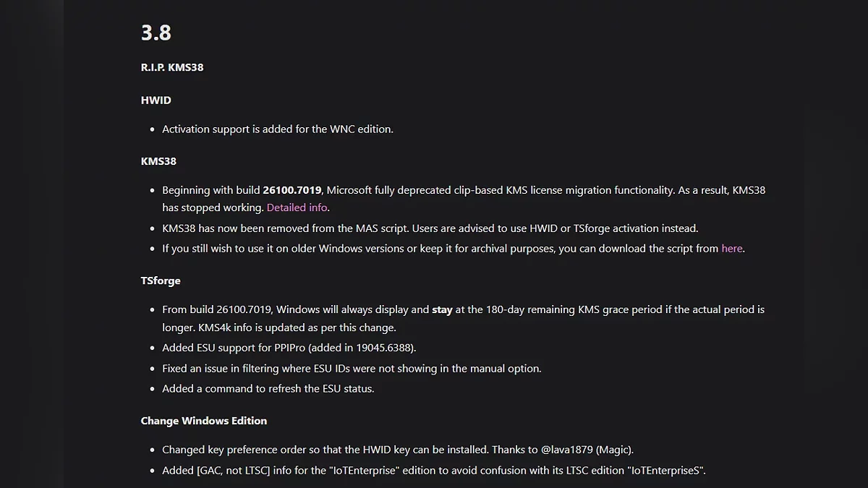Click the "R.I.P. KMS38" subtitle

tap(172, 67)
